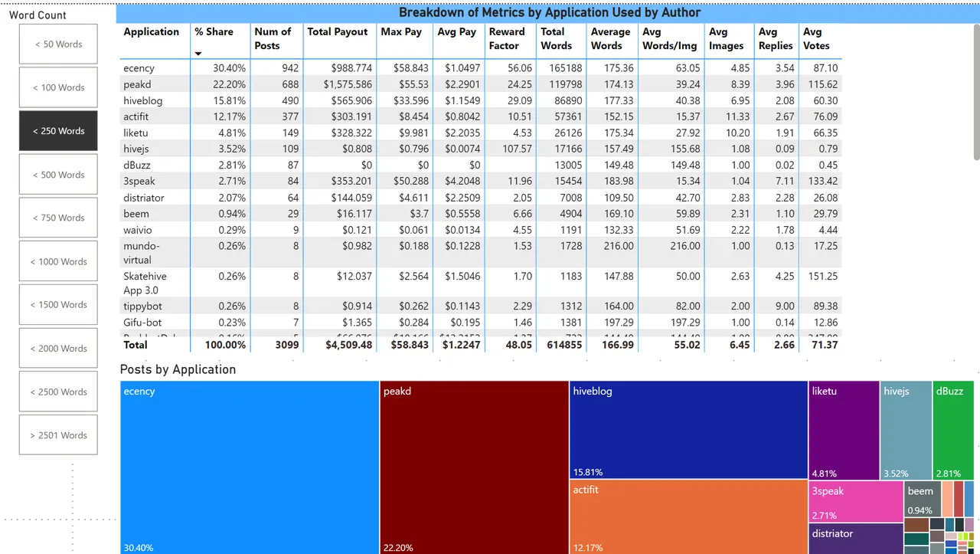Click the liketu row name in table
This screenshot has height=554, width=980.
[136, 133]
